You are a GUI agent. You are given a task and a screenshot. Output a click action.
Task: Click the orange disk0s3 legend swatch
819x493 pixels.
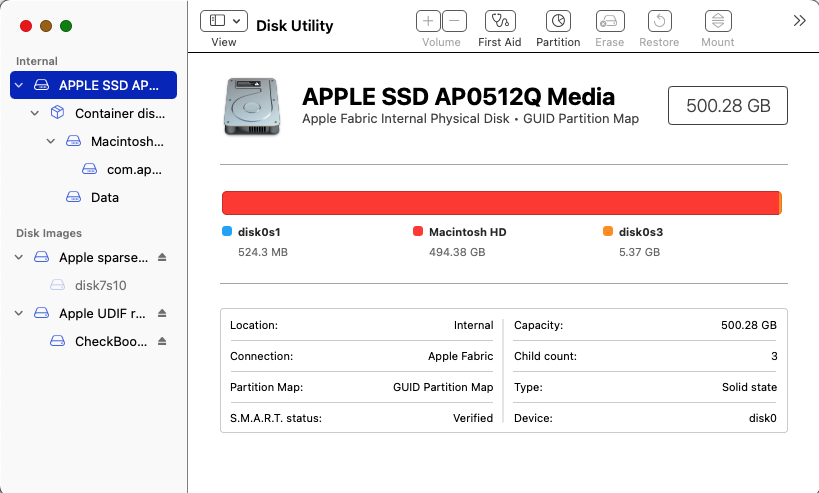click(x=608, y=231)
